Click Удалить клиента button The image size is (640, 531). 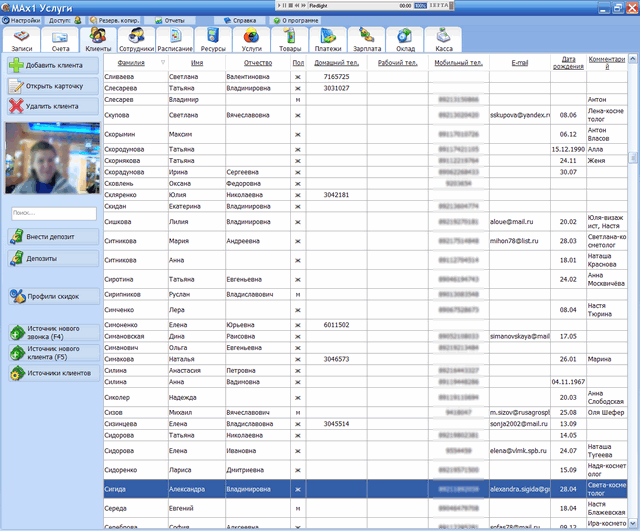coord(53,106)
